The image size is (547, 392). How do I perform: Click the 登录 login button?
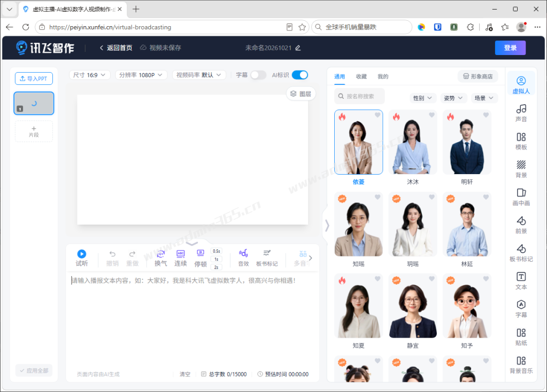[x=510, y=48]
